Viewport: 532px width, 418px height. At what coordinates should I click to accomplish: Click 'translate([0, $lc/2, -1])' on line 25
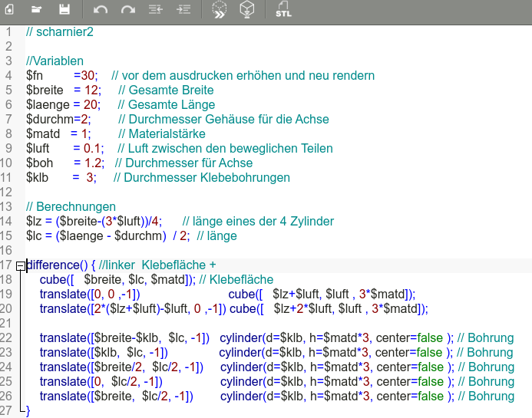tap(101, 382)
